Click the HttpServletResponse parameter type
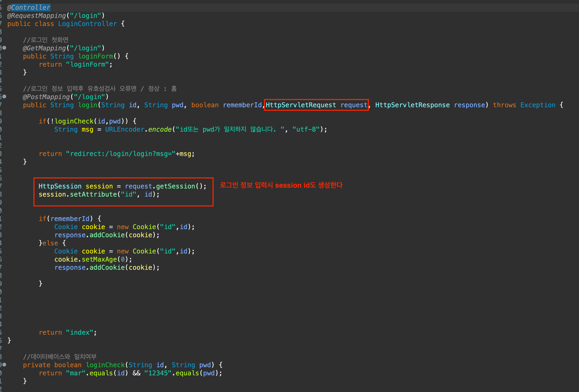Image resolution: width=579 pixels, height=392 pixels. pyautogui.click(x=412, y=105)
